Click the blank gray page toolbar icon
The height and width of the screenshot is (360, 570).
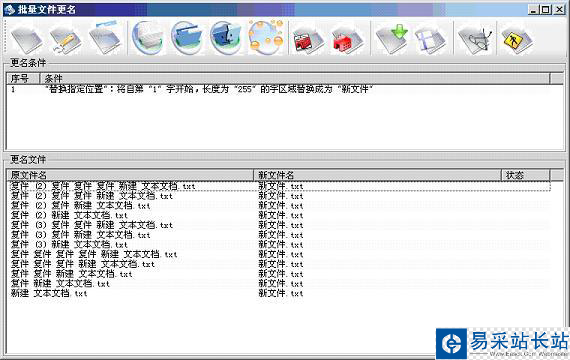click(x=27, y=40)
